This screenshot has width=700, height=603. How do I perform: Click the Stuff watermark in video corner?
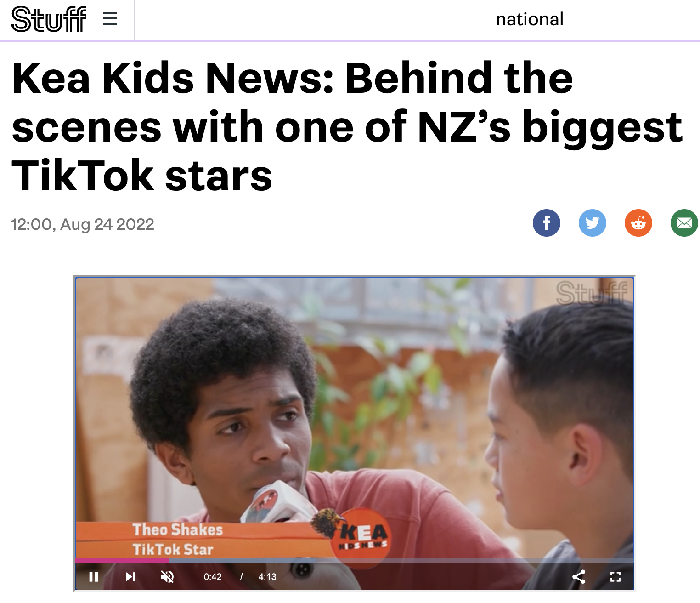point(592,293)
